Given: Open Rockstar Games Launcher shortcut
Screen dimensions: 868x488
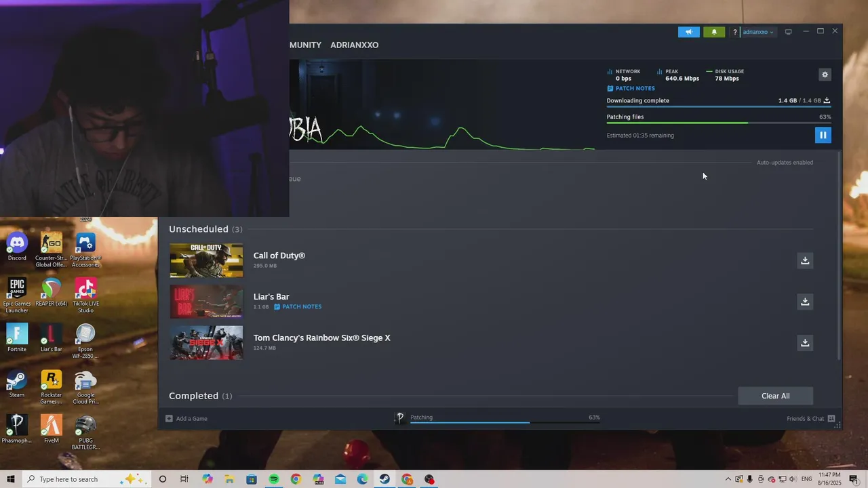Looking at the screenshot, I should click(52, 387).
